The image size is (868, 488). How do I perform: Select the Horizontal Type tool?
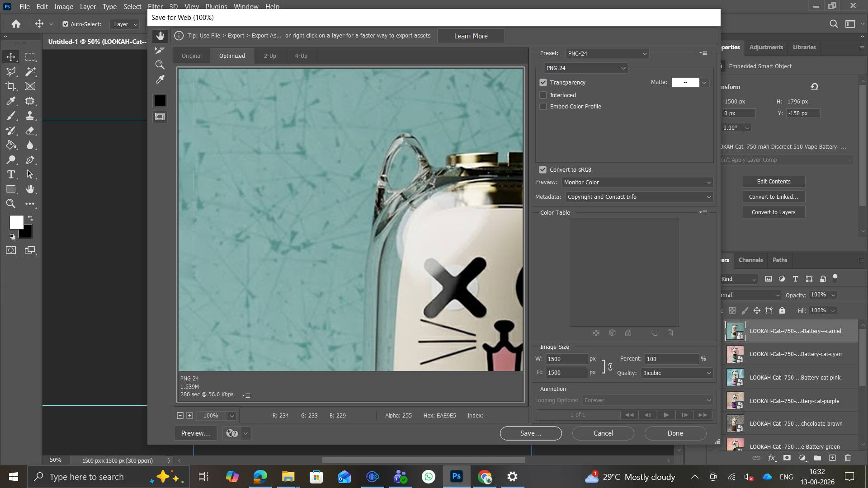[x=11, y=174]
